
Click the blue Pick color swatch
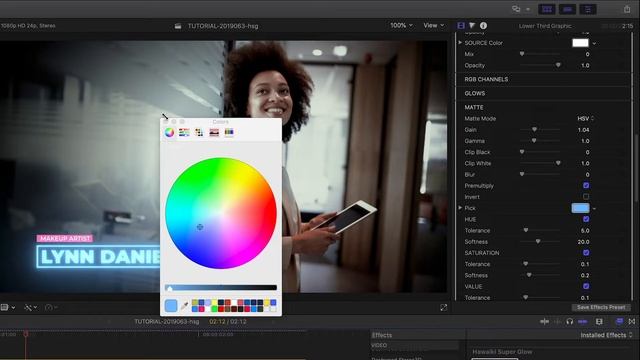click(x=580, y=208)
